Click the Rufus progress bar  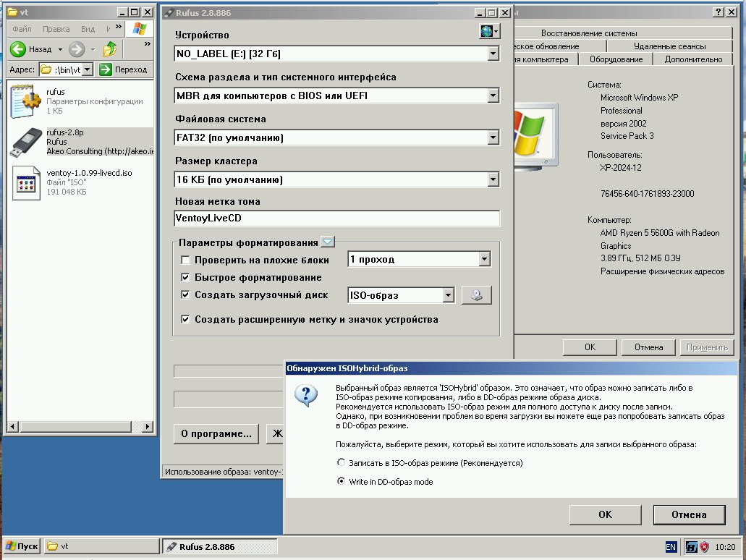point(229,371)
